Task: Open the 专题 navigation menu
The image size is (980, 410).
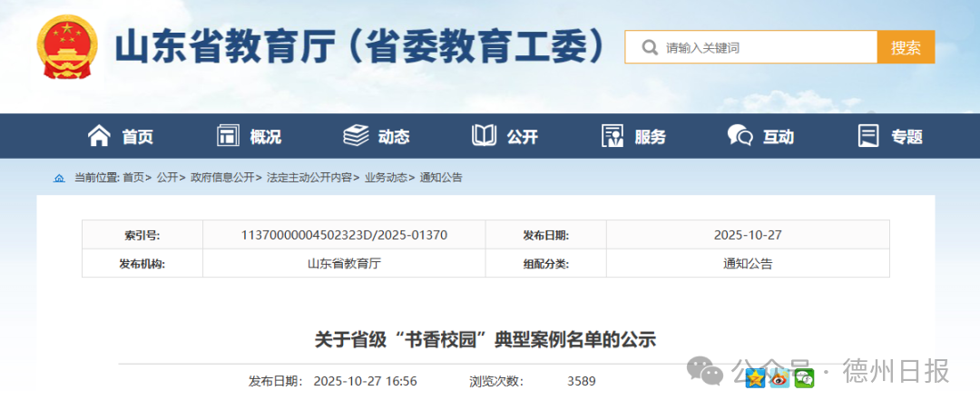Action: (906, 137)
